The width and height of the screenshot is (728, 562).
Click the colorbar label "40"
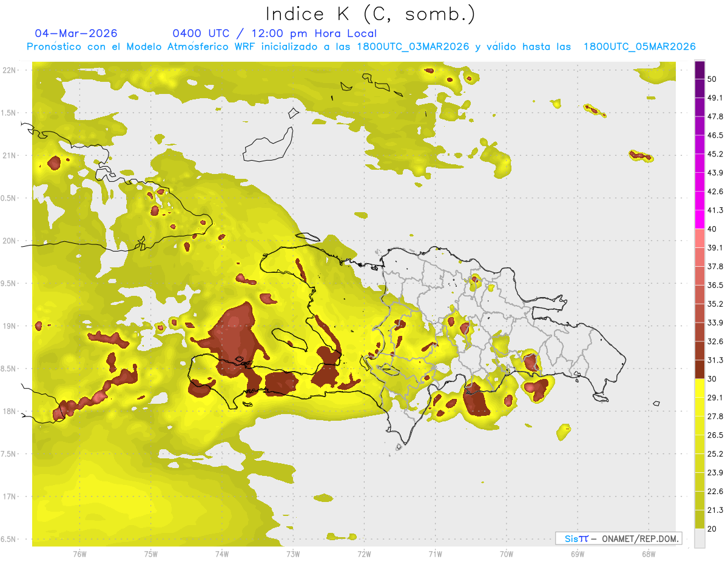click(x=713, y=229)
